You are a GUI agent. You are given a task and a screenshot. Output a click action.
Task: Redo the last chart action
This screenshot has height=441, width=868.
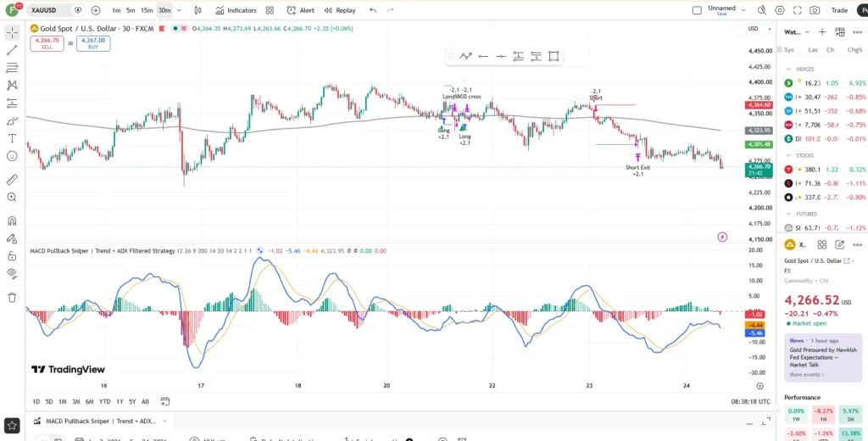[x=390, y=10]
